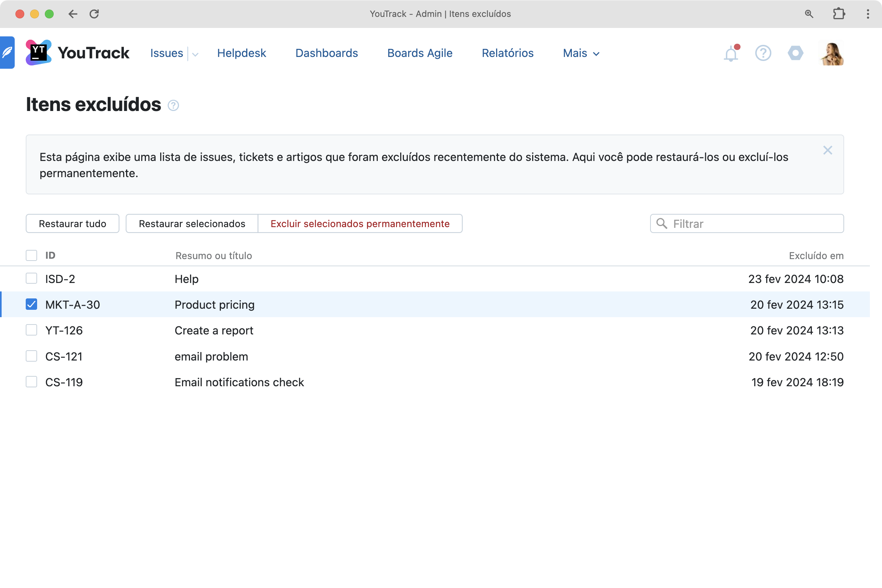Go back using the browser arrow
The width and height of the screenshot is (882, 588).
click(x=73, y=14)
